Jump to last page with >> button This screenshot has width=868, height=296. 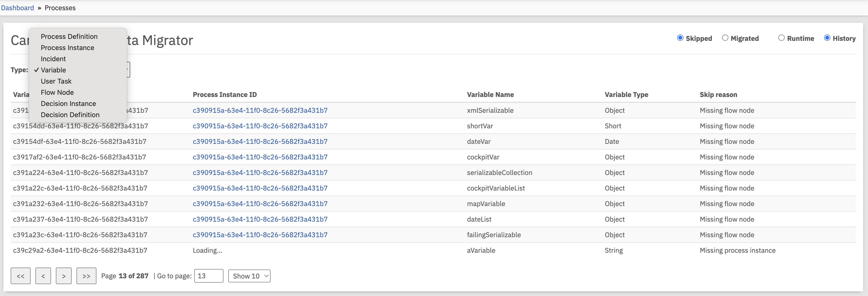click(x=86, y=276)
